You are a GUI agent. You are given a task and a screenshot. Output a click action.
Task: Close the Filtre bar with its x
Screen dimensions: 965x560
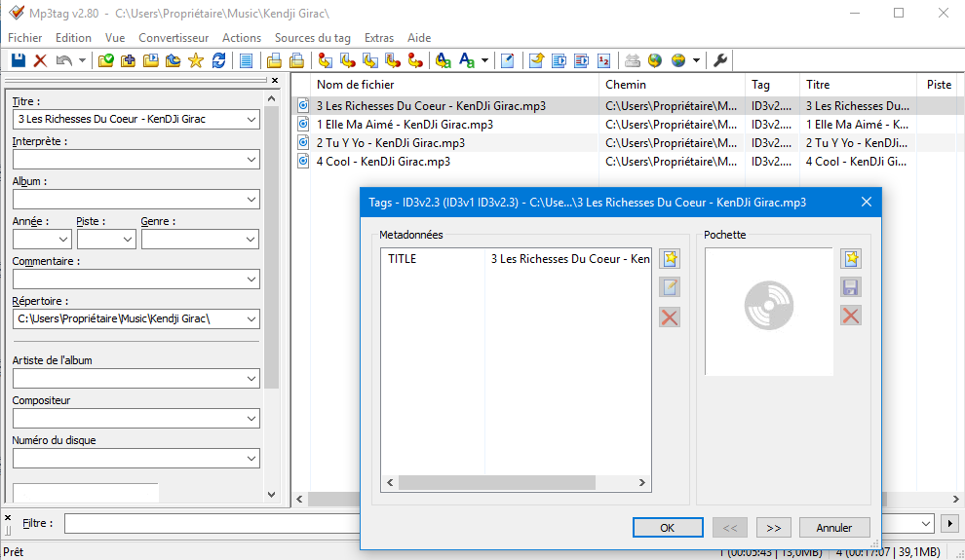pyautogui.click(x=8, y=518)
